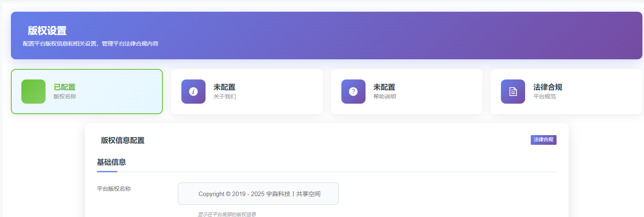Click the info icon beside 关于我们
This screenshot has width=644, height=217.
click(193, 92)
